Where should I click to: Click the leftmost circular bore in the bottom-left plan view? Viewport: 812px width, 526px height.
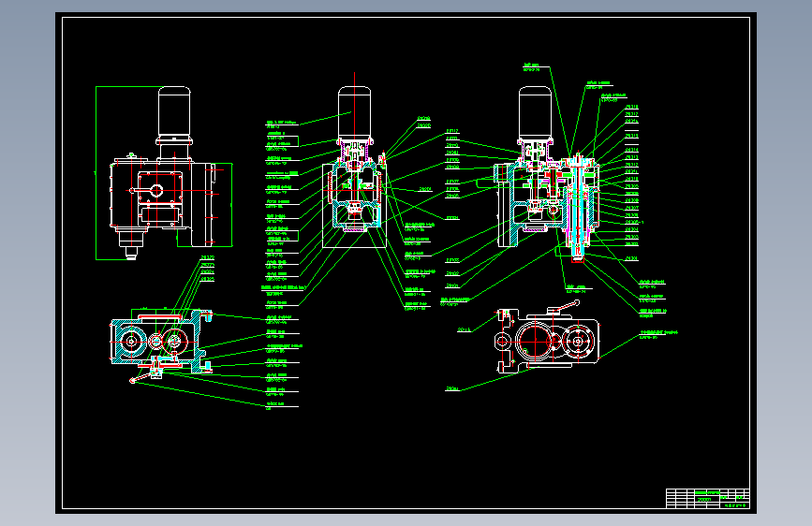[x=130, y=342]
